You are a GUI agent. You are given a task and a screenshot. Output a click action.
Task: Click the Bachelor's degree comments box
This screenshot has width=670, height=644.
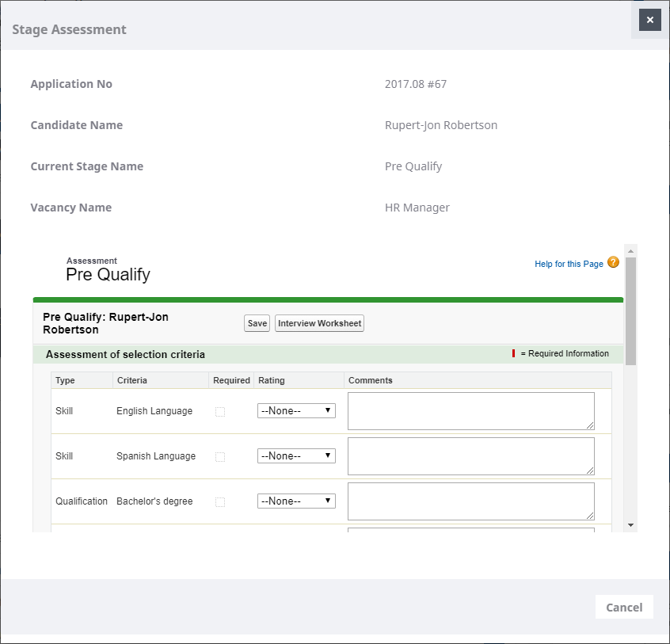tap(470, 501)
